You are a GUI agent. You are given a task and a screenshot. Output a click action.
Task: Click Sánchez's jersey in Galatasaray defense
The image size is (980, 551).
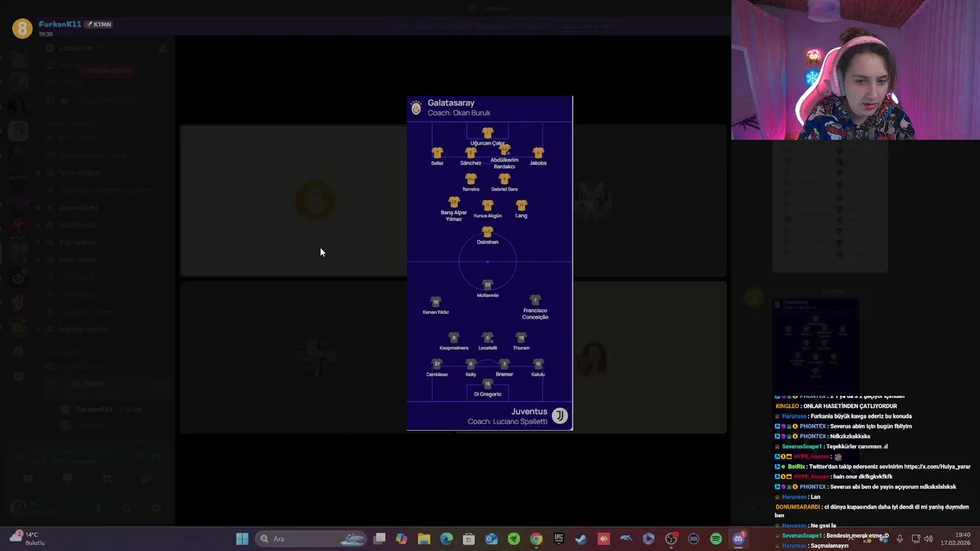click(x=471, y=152)
